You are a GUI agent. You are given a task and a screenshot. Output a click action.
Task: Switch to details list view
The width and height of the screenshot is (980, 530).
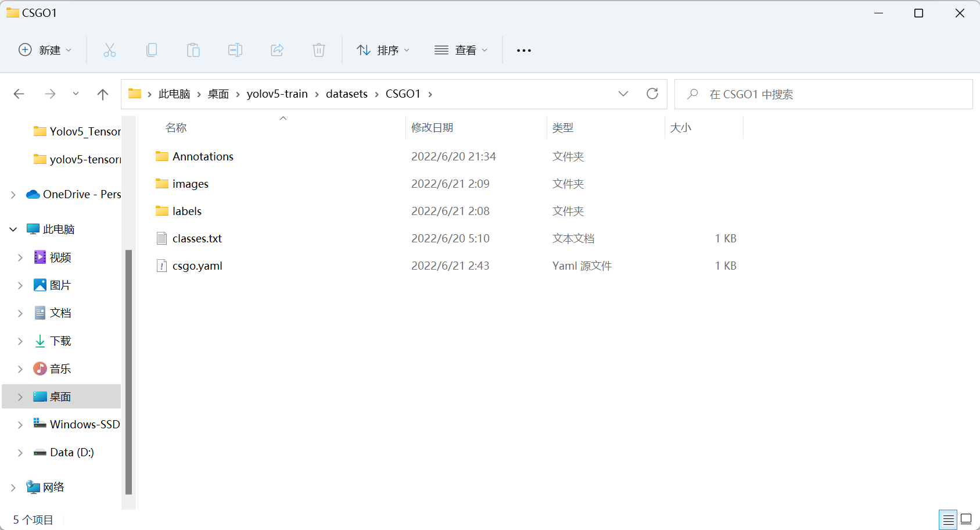tap(949, 519)
